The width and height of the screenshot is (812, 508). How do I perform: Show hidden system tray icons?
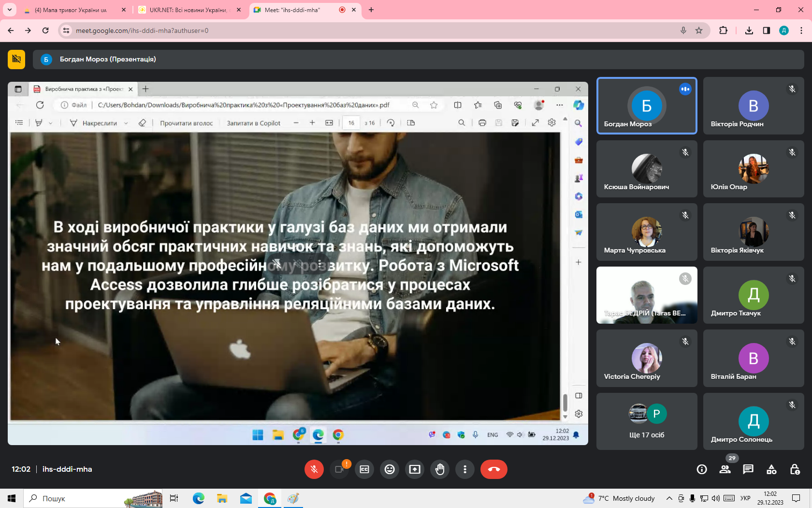click(669, 498)
